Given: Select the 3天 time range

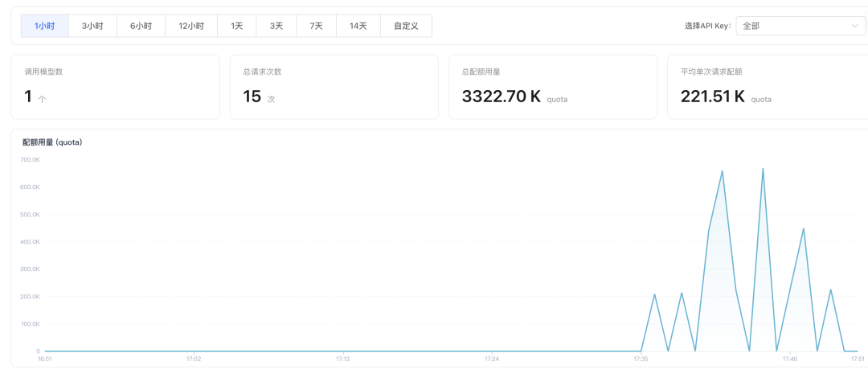Looking at the screenshot, I should 276,26.
